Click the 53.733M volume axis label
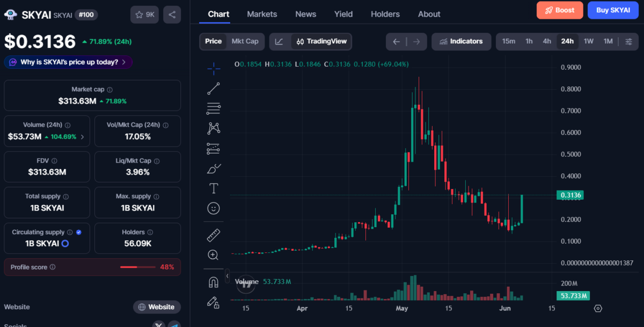This screenshot has width=644, height=327. 572,296
